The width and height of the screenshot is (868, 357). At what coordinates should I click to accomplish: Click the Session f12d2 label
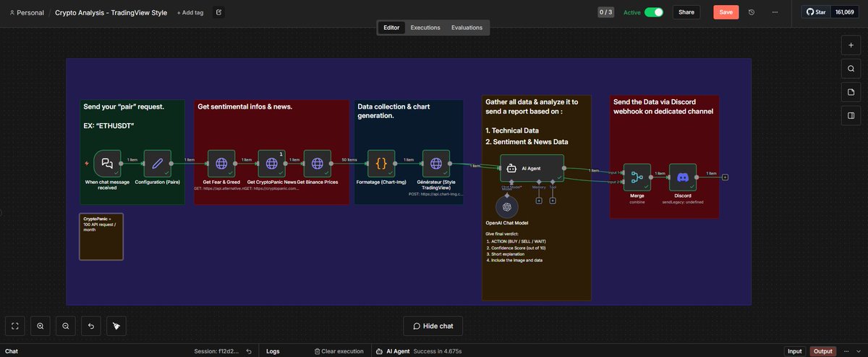pyautogui.click(x=216, y=351)
